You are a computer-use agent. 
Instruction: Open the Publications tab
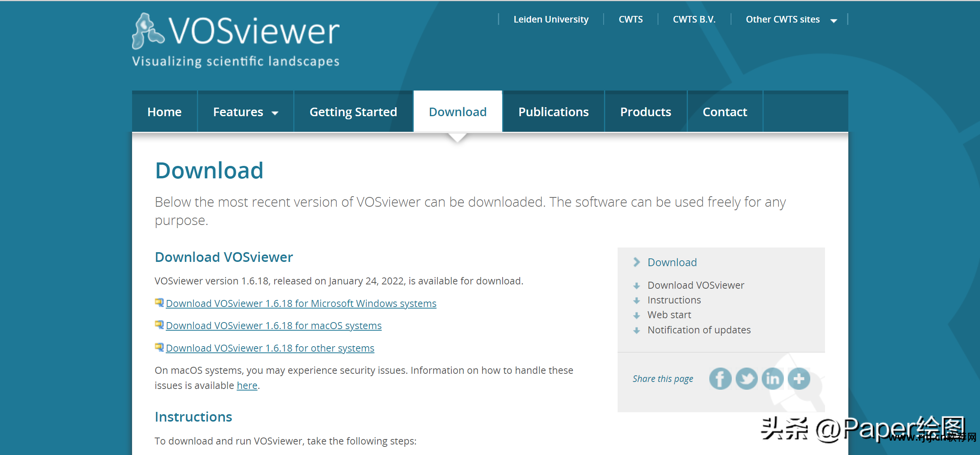pos(554,112)
